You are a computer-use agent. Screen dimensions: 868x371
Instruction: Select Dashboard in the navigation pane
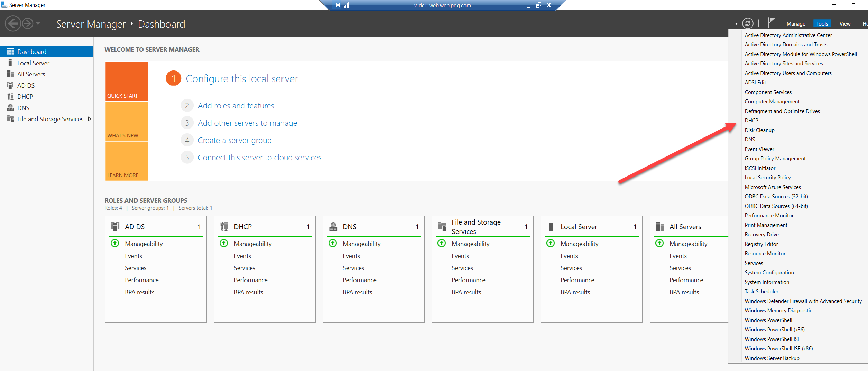click(x=46, y=51)
